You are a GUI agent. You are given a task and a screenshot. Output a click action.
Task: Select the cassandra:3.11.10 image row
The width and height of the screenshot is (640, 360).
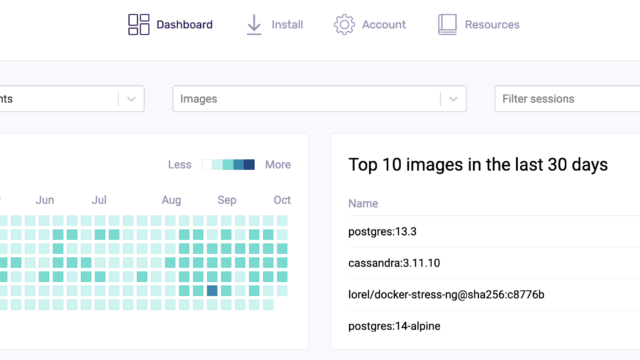494,263
